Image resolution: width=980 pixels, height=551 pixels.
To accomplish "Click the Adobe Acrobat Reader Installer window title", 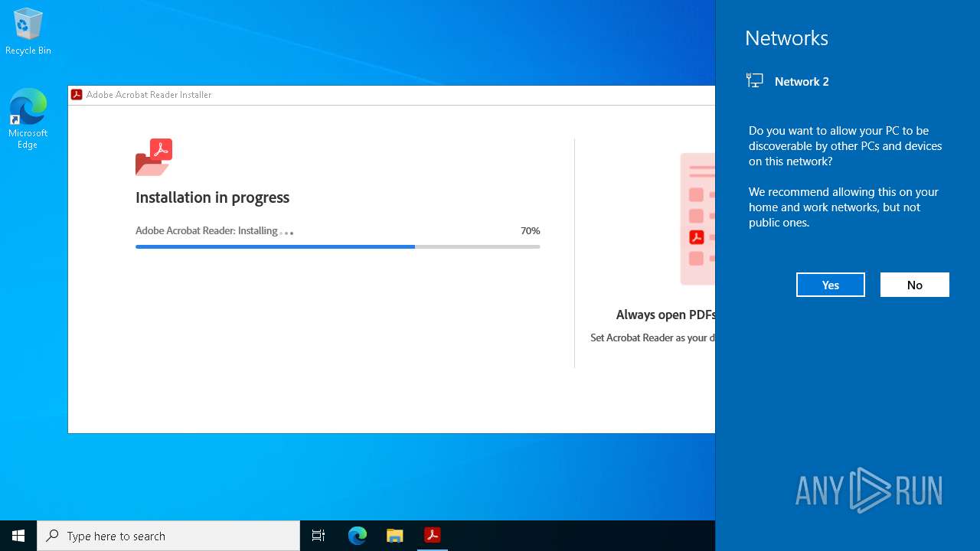I will [x=149, y=95].
